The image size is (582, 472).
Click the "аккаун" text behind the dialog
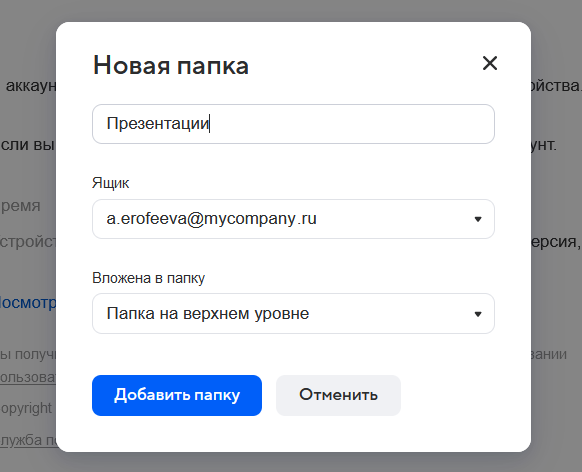click(x=31, y=86)
